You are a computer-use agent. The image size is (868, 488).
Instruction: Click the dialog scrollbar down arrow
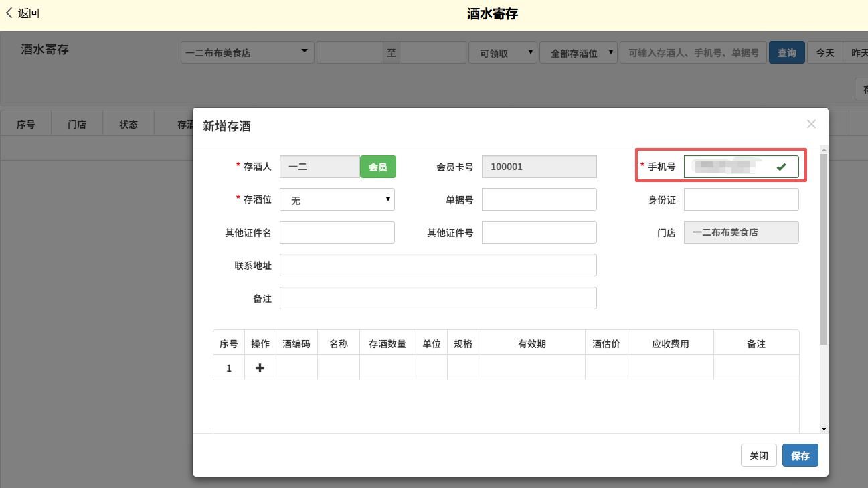[824, 428]
